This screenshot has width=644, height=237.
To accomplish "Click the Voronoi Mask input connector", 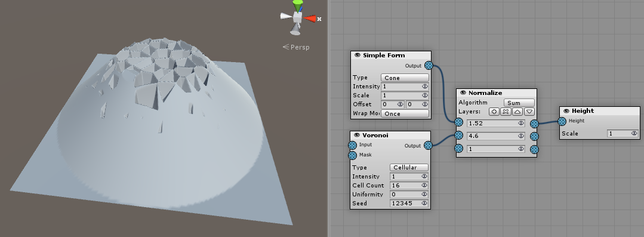I will click(x=352, y=155).
